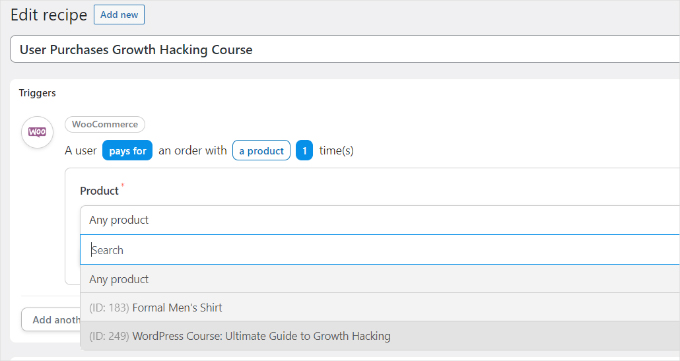Select WordPress Course Growth Hacking option

coord(380,336)
